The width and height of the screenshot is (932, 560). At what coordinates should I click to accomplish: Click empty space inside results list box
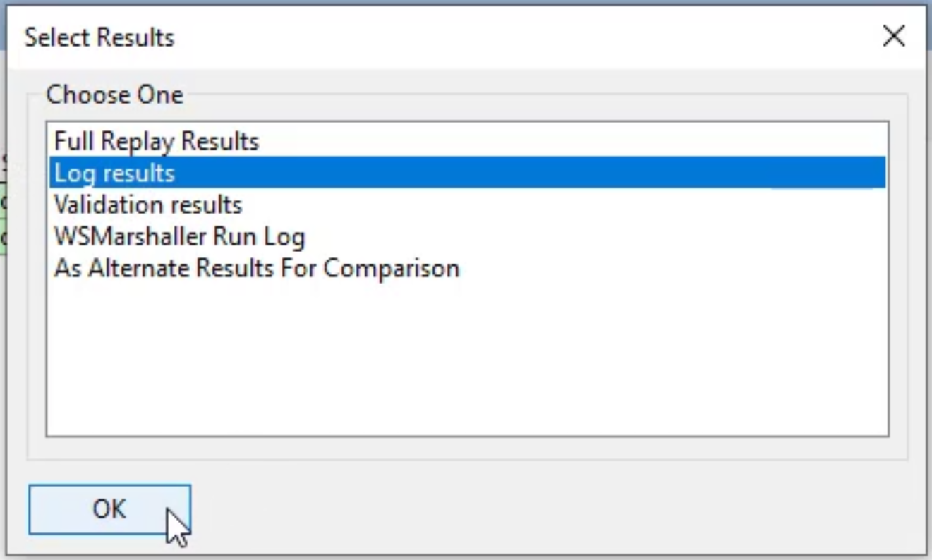pyautogui.click(x=467, y=360)
